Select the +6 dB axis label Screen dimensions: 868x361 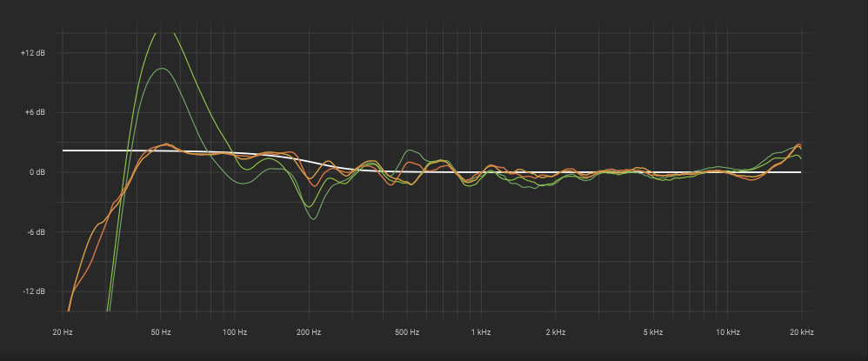click(x=34, y=112)
